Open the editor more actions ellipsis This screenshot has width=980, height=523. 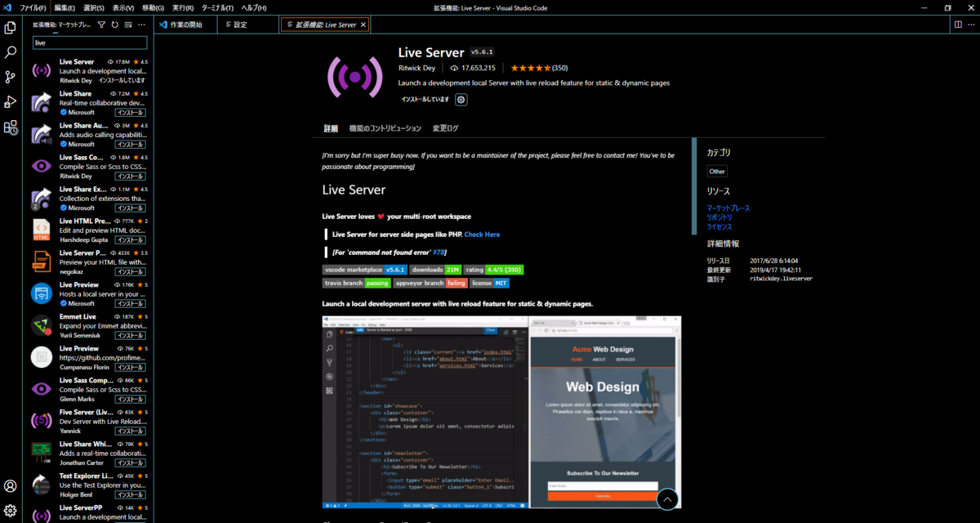coord(971,25)
